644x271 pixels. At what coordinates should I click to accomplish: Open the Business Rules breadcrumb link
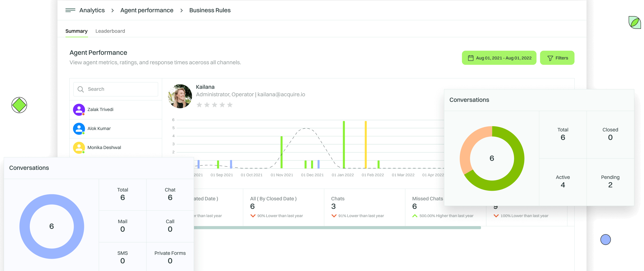click(x=210, y=10)
